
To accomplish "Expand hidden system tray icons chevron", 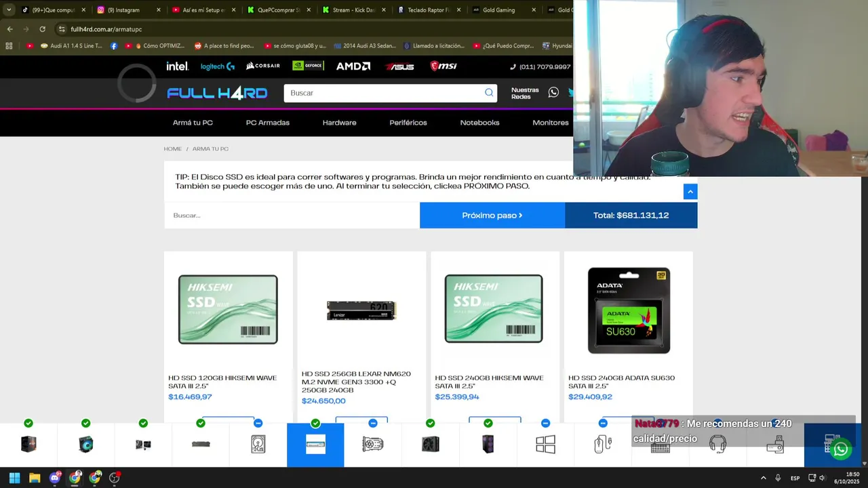I will click(763, 478).
